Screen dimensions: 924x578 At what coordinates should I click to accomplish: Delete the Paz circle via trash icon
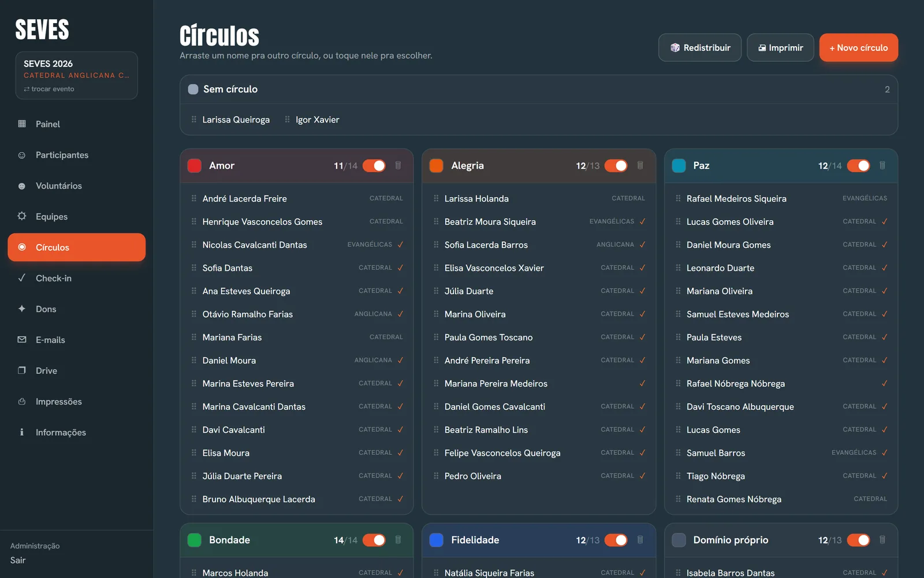tap(882, 165)
